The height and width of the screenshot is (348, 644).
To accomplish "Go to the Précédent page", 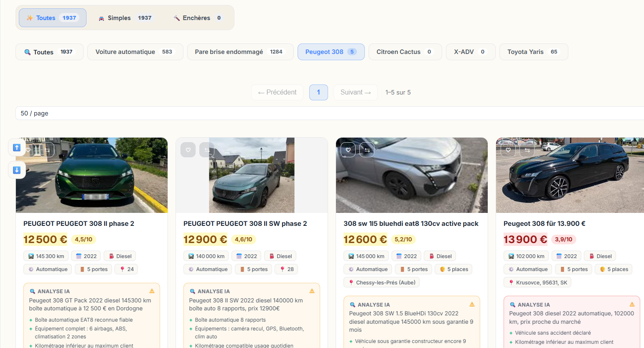I will pos(277,92).
